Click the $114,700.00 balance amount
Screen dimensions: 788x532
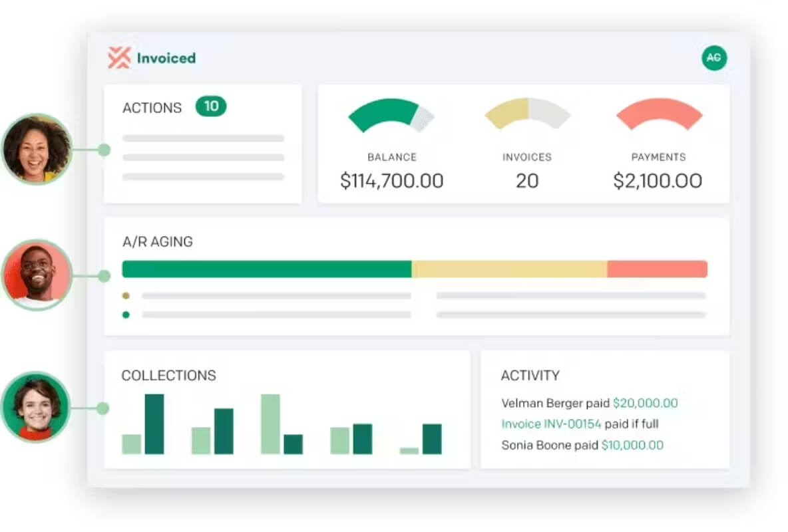click(391, 181)
